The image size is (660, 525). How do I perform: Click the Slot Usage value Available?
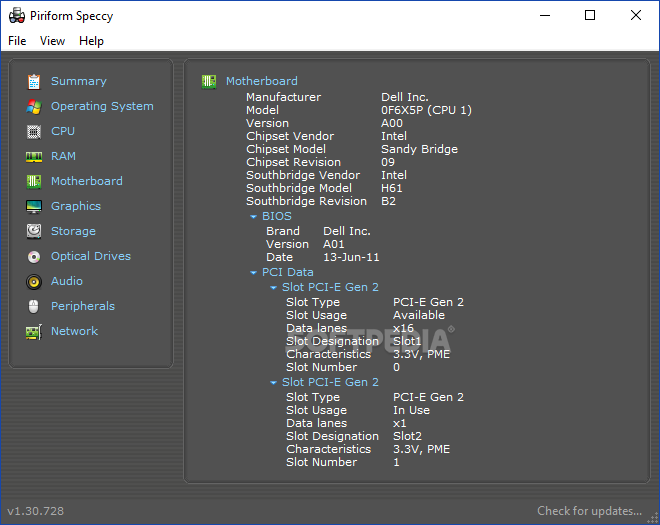[x=419, y=315]
